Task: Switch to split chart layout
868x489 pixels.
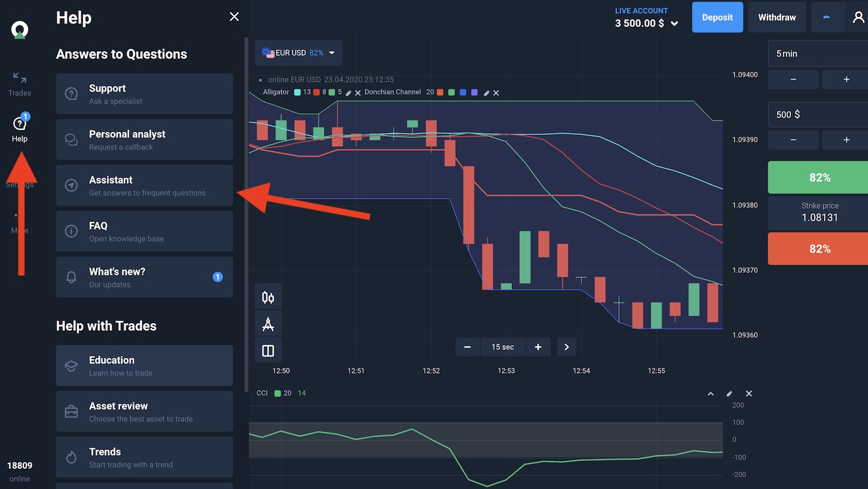Action: pyautogui.click(x=268, y=351)
